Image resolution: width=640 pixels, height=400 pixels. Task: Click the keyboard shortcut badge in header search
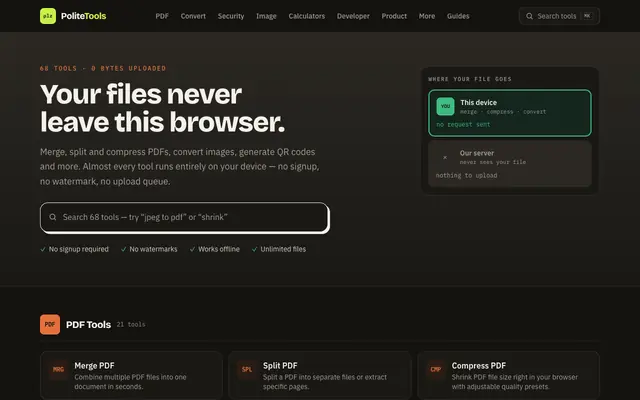point(587,16)
